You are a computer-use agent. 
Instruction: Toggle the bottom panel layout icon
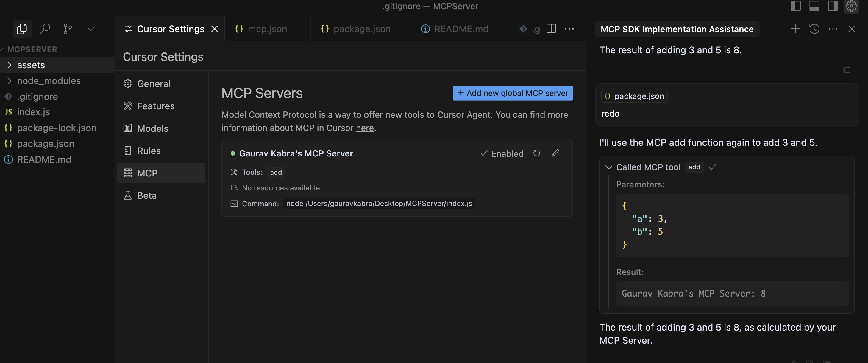point(814,6)
